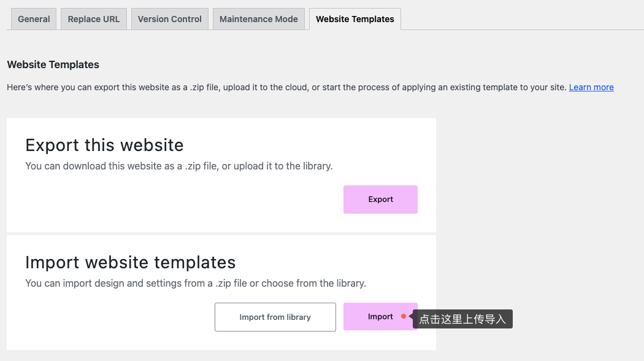Click the pink Import button label

380,317
